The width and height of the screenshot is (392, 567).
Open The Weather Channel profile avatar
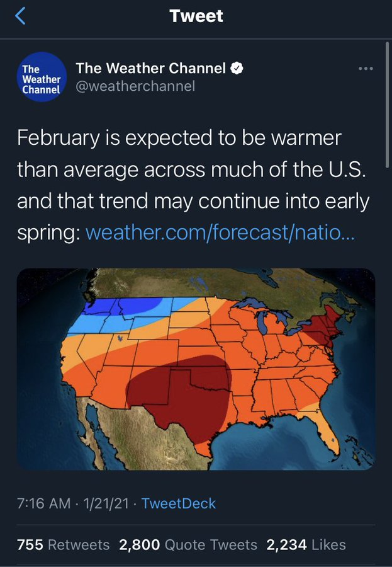(x=41, y=77)
